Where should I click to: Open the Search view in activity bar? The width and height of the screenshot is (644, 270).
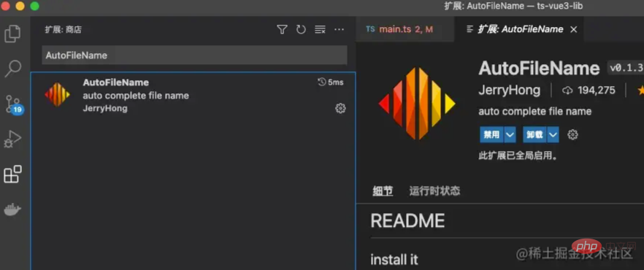point(12,69)
